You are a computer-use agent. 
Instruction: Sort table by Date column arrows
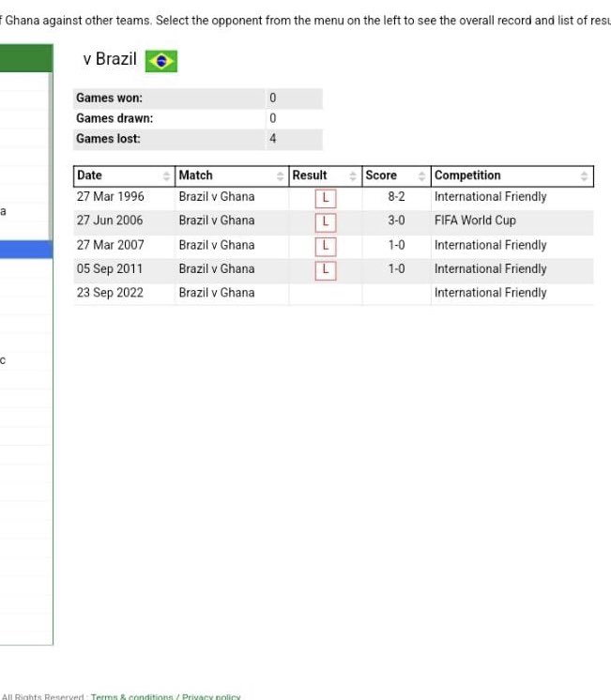(167, 175)
